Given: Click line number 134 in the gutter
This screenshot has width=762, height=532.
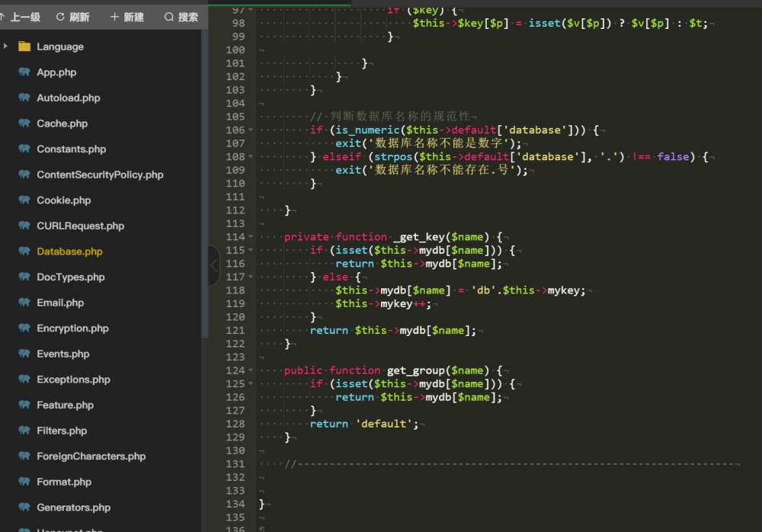Looking at the screenshot, I should click(x=235, y=504).
